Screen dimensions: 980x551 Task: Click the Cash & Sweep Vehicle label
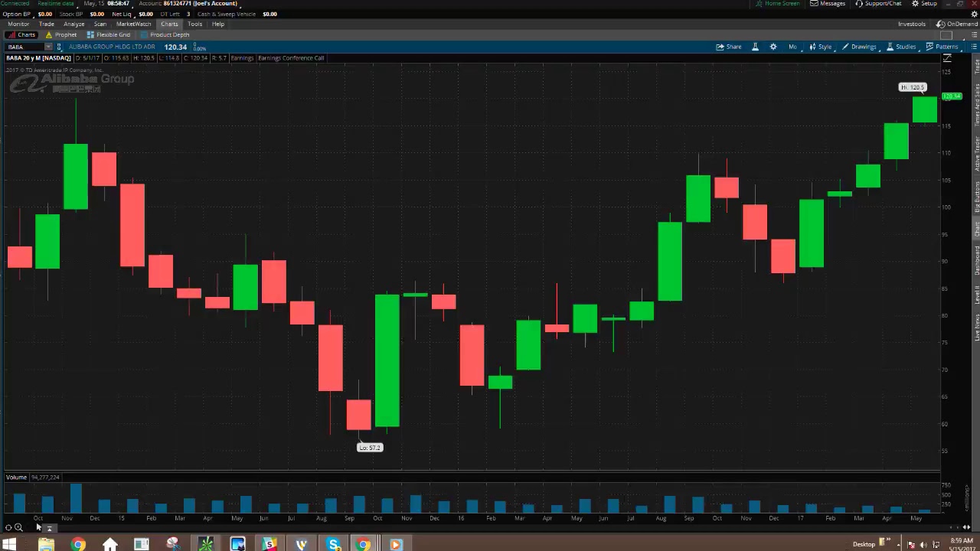227,14
